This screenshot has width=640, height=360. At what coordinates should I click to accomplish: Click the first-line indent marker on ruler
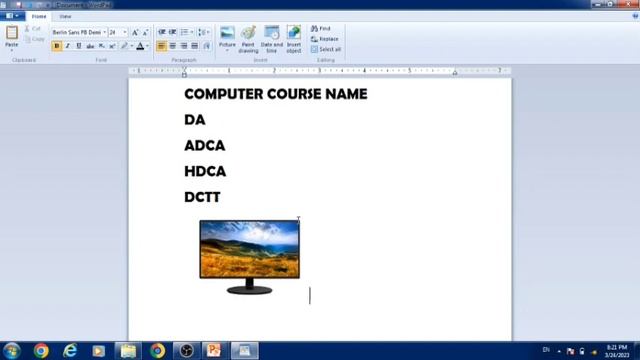tap(184, 69)
